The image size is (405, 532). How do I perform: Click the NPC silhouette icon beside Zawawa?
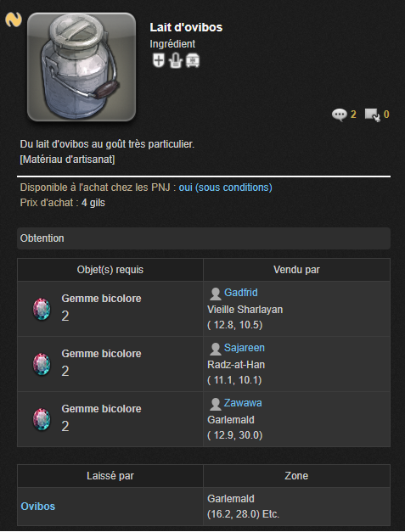tap(215, 404)
